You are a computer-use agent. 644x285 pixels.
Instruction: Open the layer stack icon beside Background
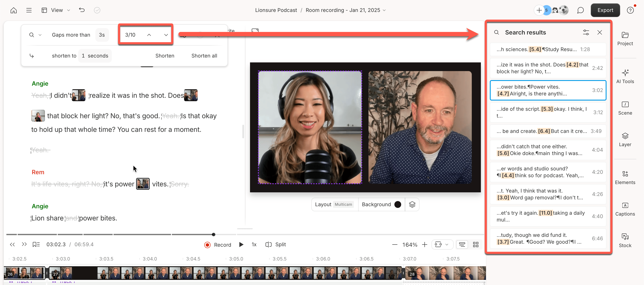tap(412, 204)
